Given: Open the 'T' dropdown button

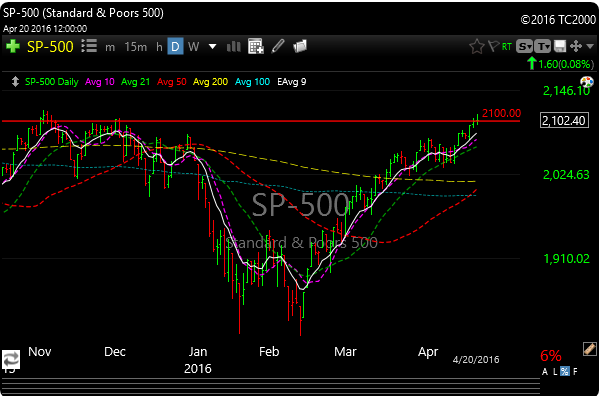Looking at the screenshot, I should pos(542,46).
